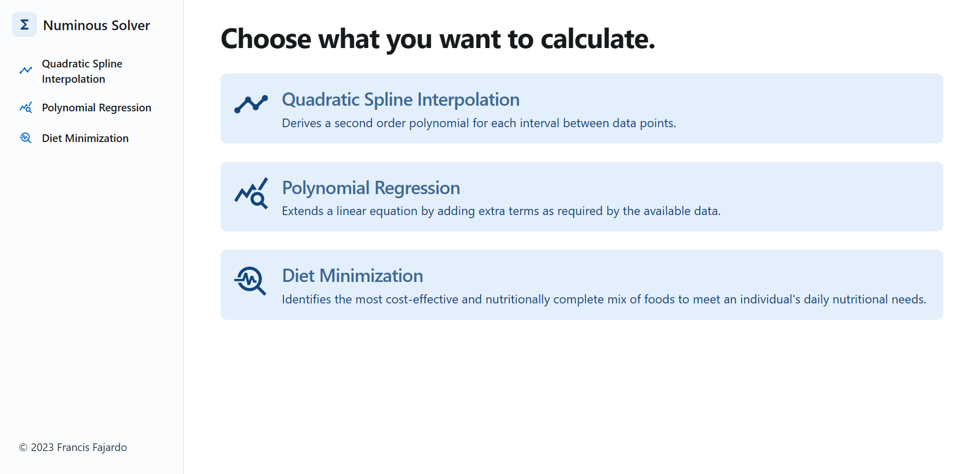Click the Numinous Solver title text

[96, 26]
